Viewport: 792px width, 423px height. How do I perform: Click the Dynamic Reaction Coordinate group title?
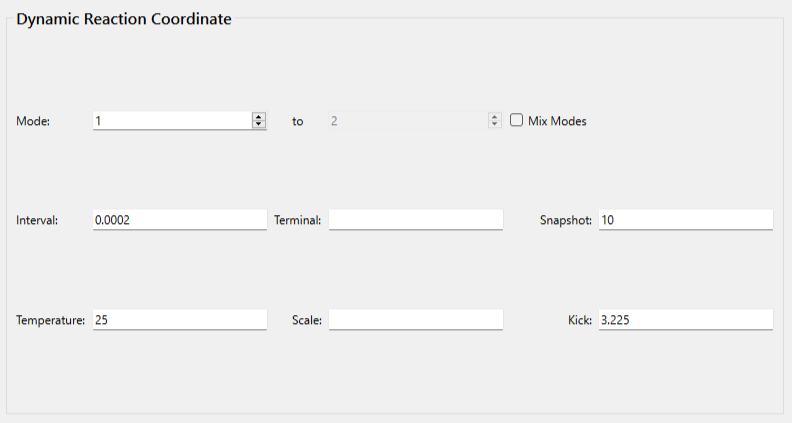click(124, 19)
